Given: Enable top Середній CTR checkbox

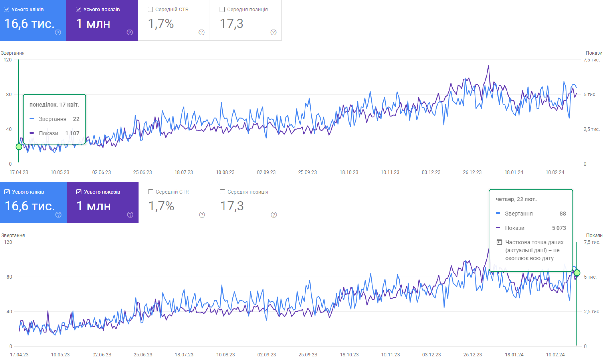Looking at the screenshot, I should click(150, 9).
